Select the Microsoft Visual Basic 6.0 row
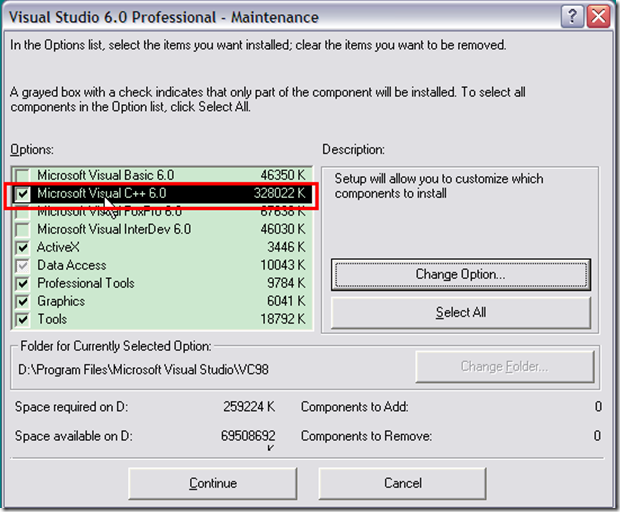620x512 pixels. coord(162,175)
